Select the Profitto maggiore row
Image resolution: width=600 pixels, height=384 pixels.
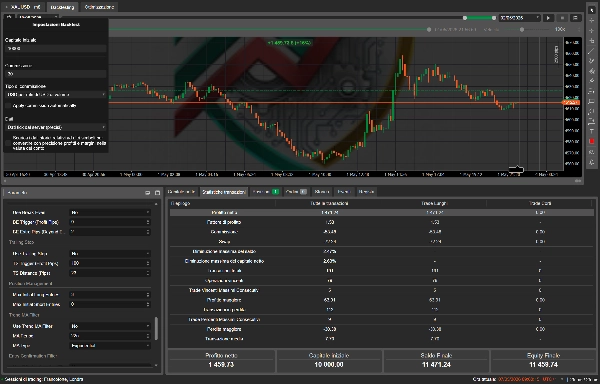[382, 300]
